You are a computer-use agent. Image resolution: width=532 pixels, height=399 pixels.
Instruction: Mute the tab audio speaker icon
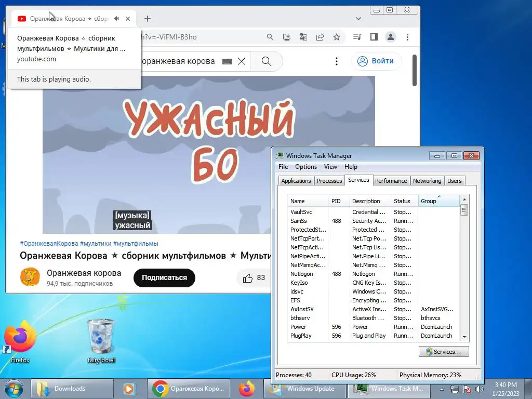117,19
